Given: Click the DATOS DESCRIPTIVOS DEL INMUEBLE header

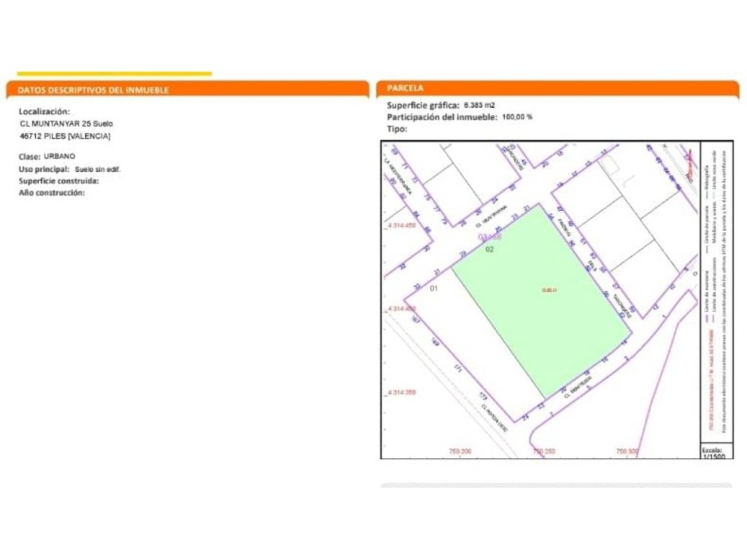Looking at the screenshot, I should (x=93, y=90).
